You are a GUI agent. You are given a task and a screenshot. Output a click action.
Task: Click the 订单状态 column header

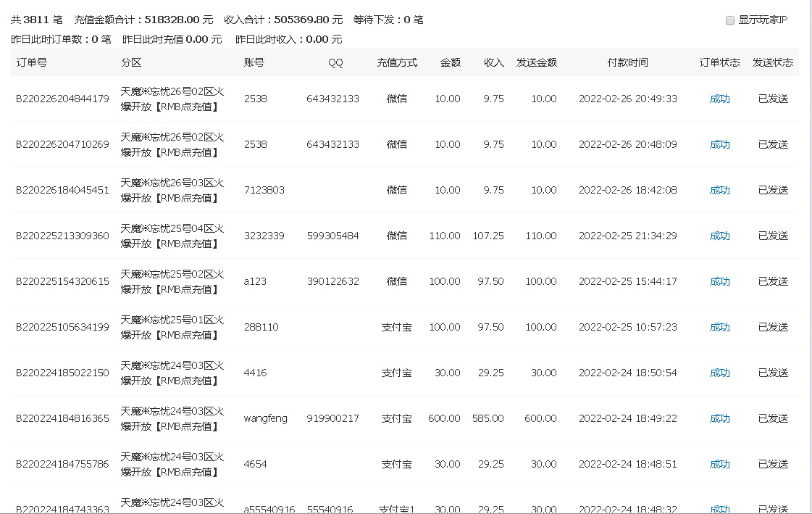[719, 62]
